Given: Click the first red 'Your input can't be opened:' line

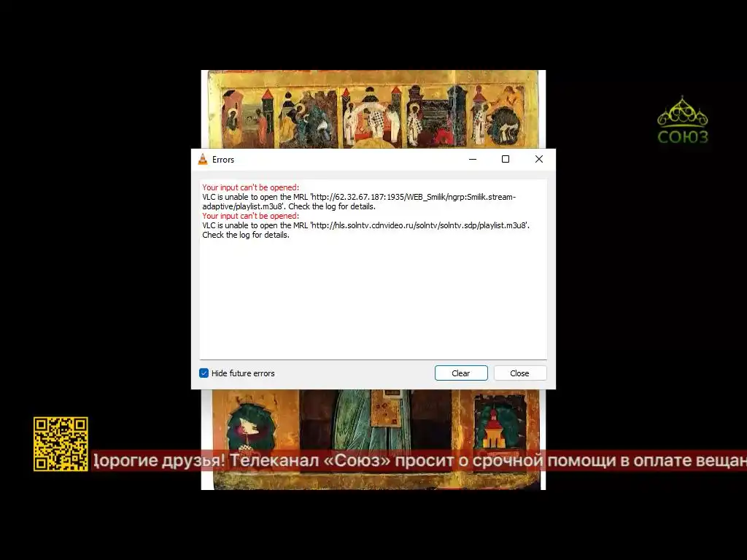Looking at the screenshot, I should pyautogui.click(x=251, y=187).
